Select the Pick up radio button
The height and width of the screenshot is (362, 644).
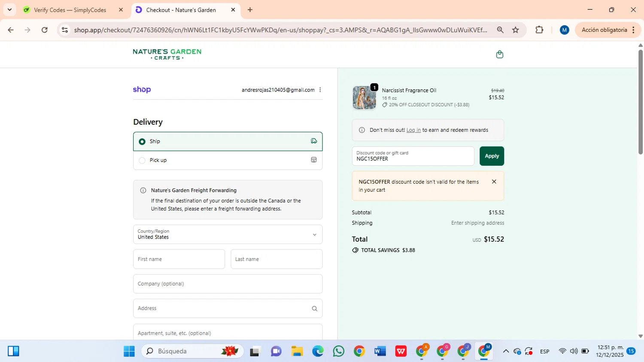coord(142,161)
